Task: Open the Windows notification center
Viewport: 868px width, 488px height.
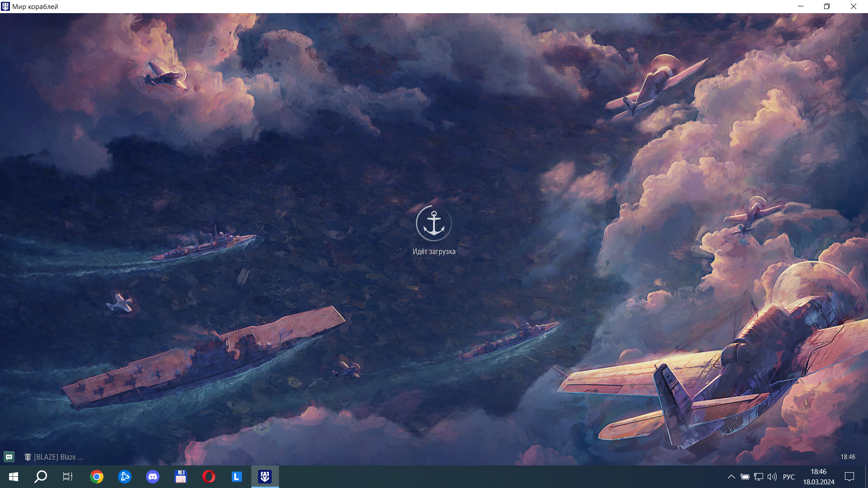Action: [849, 477]
